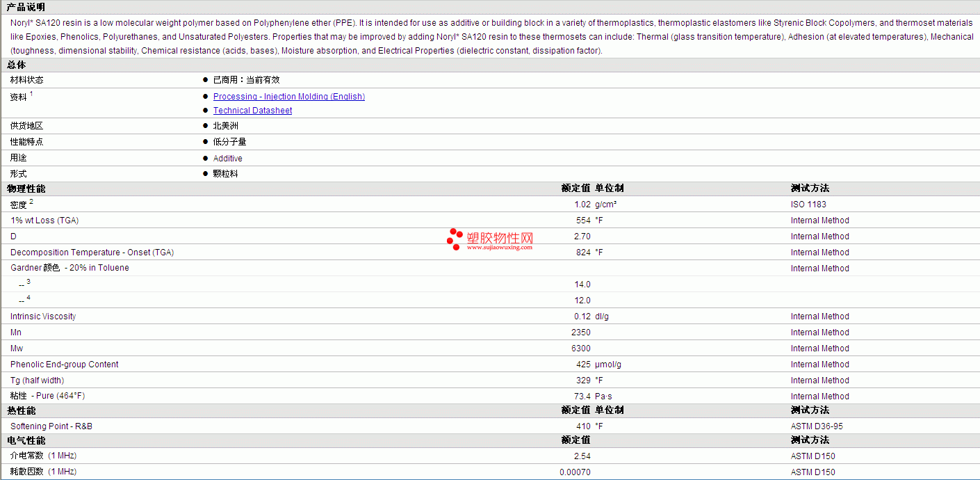Select the 总体 section header
The height and width of the screenshot is (480, 980).
(x=17, y=65)
